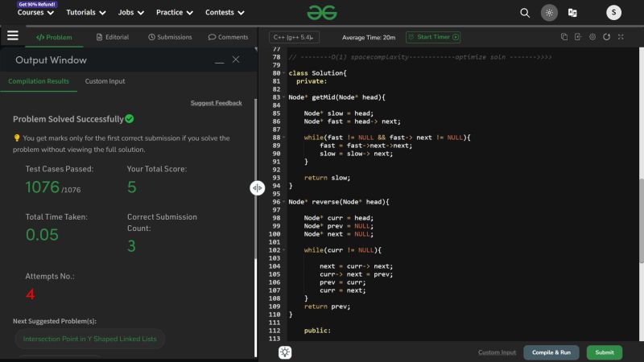Click code line 93 return slow;
Image resolution: width=644 pixels, height=362 pixels.
[327, 178]
